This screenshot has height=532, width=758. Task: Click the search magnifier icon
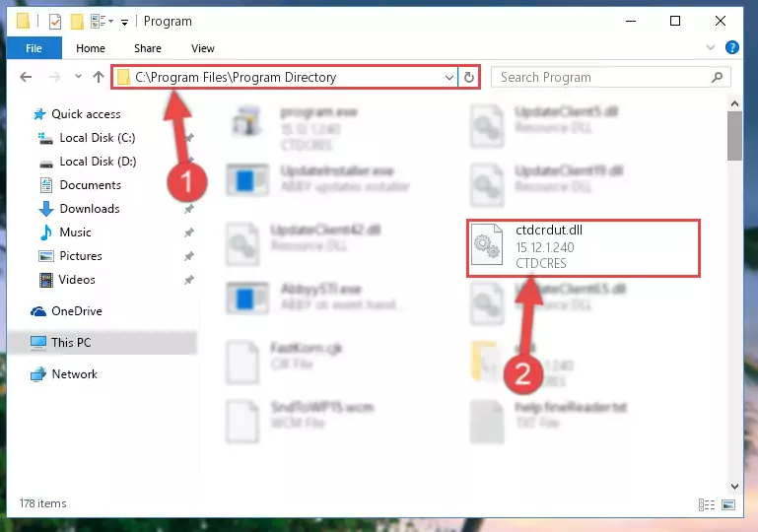point(718,77)
